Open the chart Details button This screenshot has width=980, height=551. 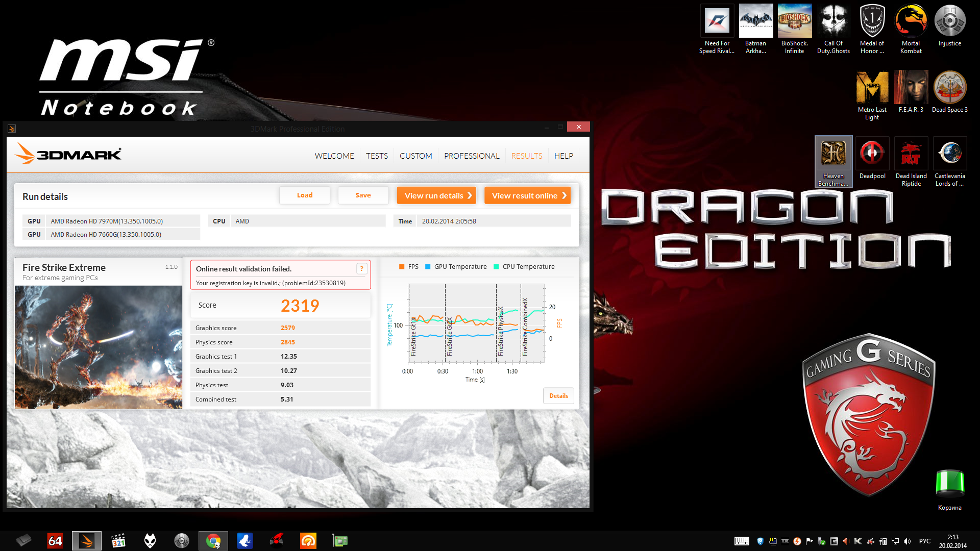point(558,396)
